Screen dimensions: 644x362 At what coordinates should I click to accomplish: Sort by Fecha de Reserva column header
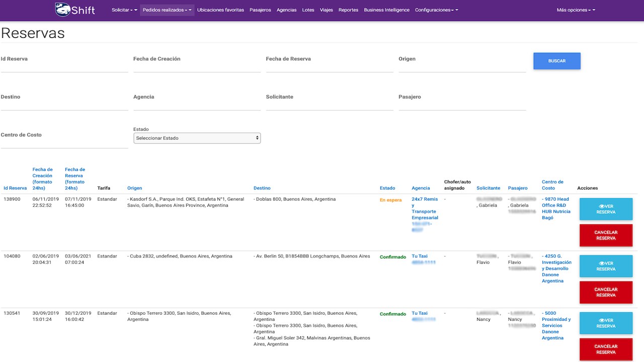pyautogui.click(x=75, y=179)
